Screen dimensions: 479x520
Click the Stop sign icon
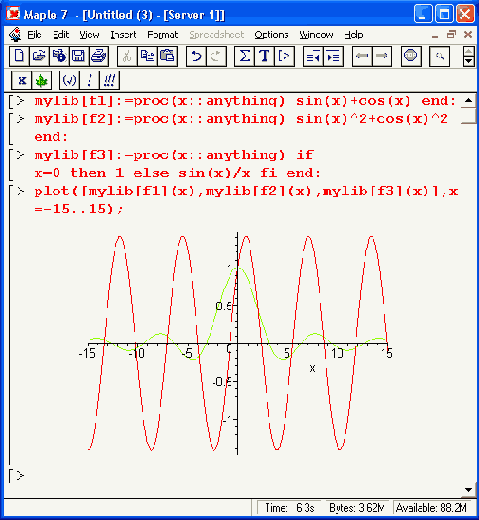pyautogui.click(x=411, y=56)
